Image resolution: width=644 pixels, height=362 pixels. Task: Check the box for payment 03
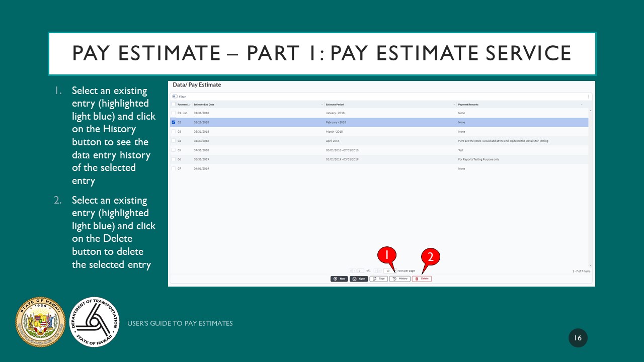point(174,131)
